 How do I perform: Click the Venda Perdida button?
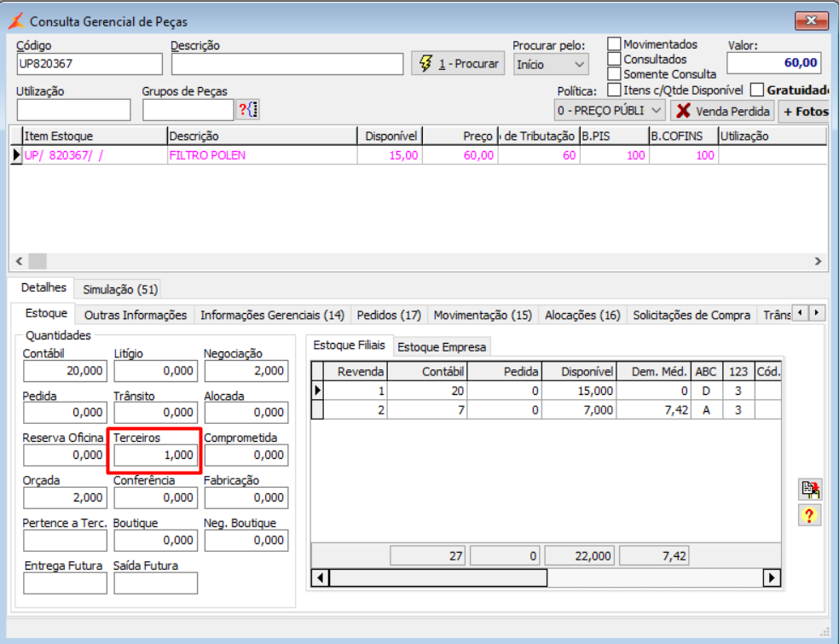coord(722,112)
